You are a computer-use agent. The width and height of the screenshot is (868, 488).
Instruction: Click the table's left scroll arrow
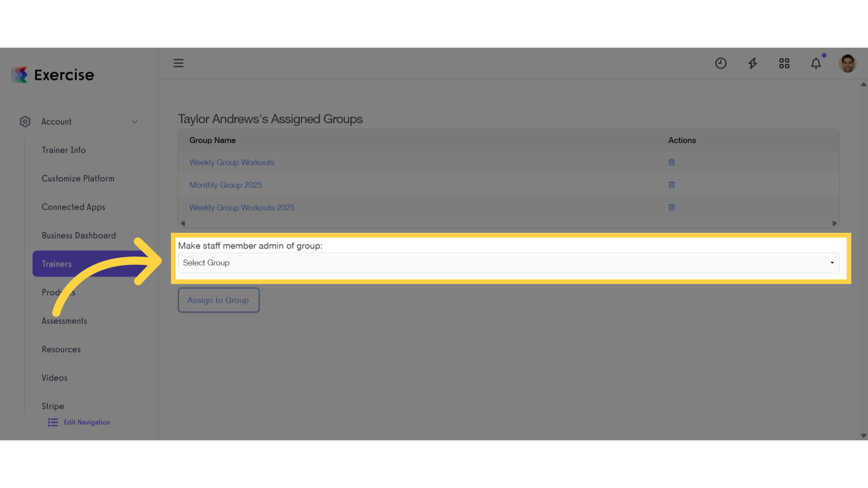(183, 223)
